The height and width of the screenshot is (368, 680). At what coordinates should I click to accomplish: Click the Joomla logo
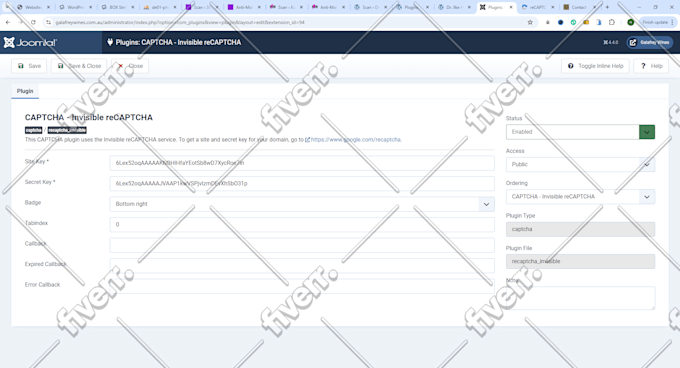tap(30, 42)
